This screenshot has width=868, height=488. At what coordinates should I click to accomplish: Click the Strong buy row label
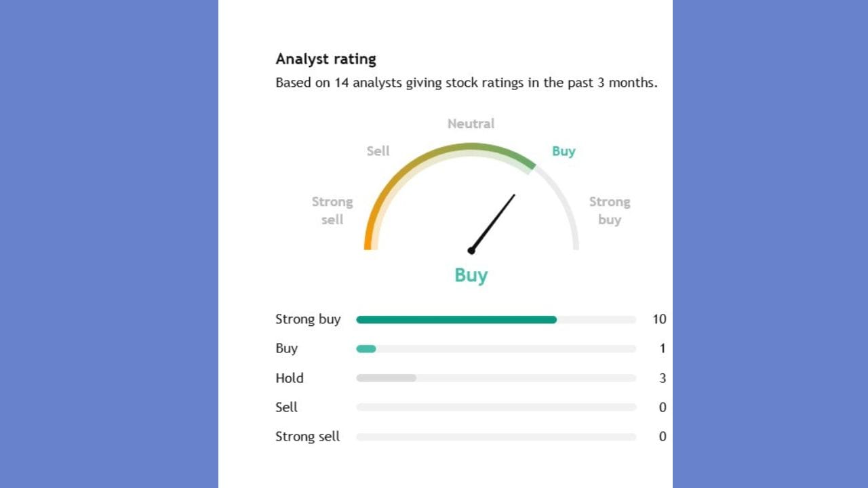308,319
